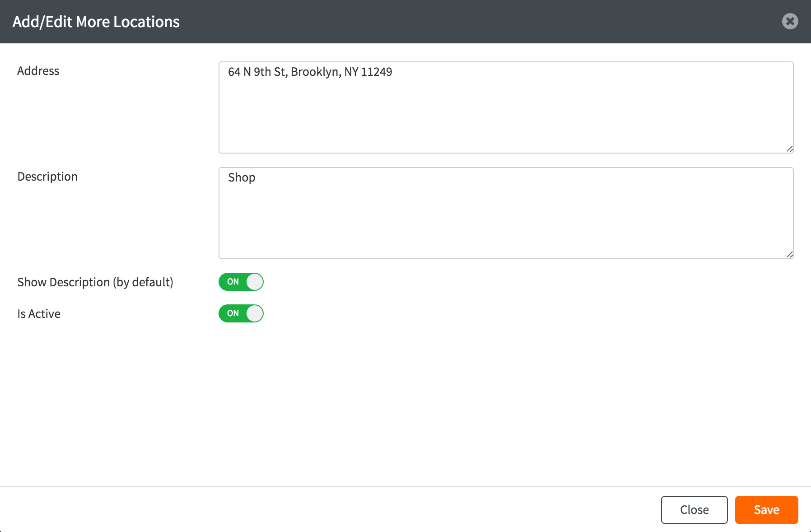
Task: Disable the Show Description toggle
Action: tap(241, 282)
